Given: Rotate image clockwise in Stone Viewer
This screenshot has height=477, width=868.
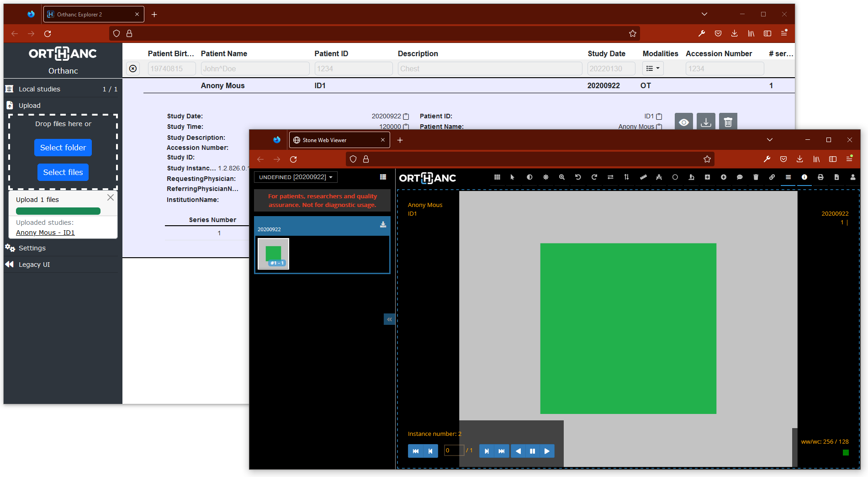Looking at the screenshot, I should tap(594, 177).
